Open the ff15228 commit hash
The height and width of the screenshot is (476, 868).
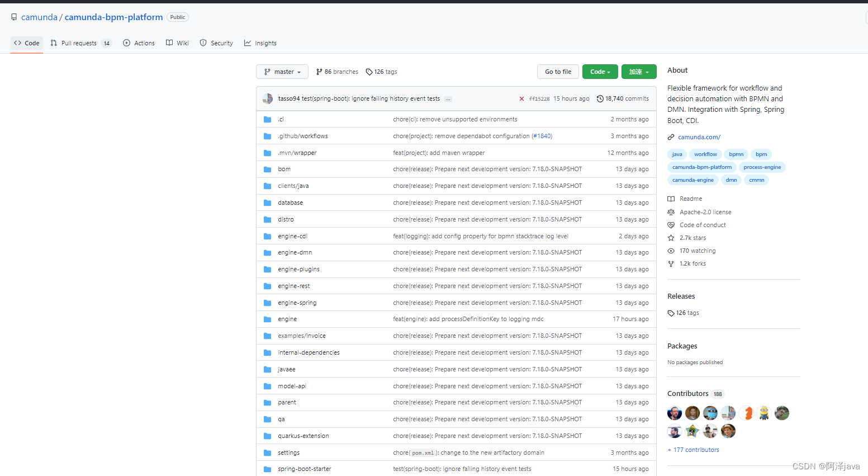[539, 98]
